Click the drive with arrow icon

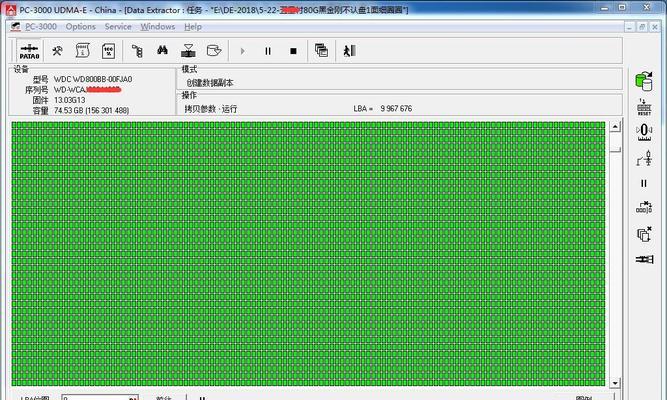(214, 51)
